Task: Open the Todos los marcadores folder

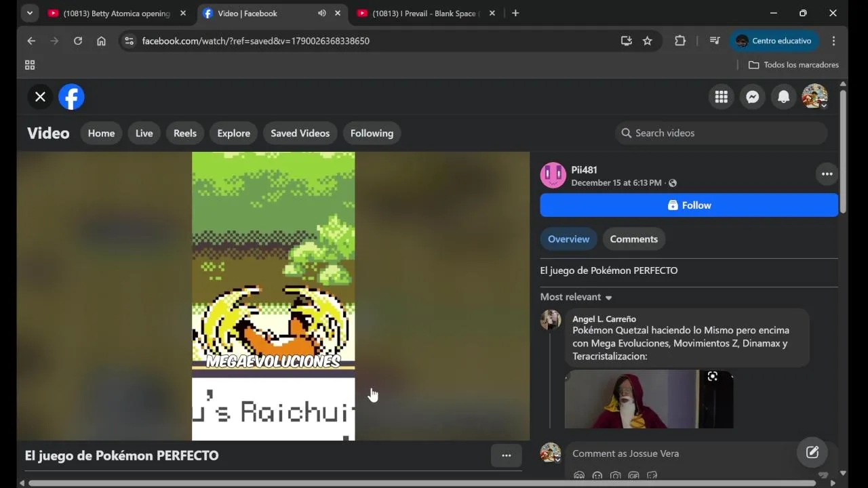Action: pyautogui.click(x=793, y=65)
